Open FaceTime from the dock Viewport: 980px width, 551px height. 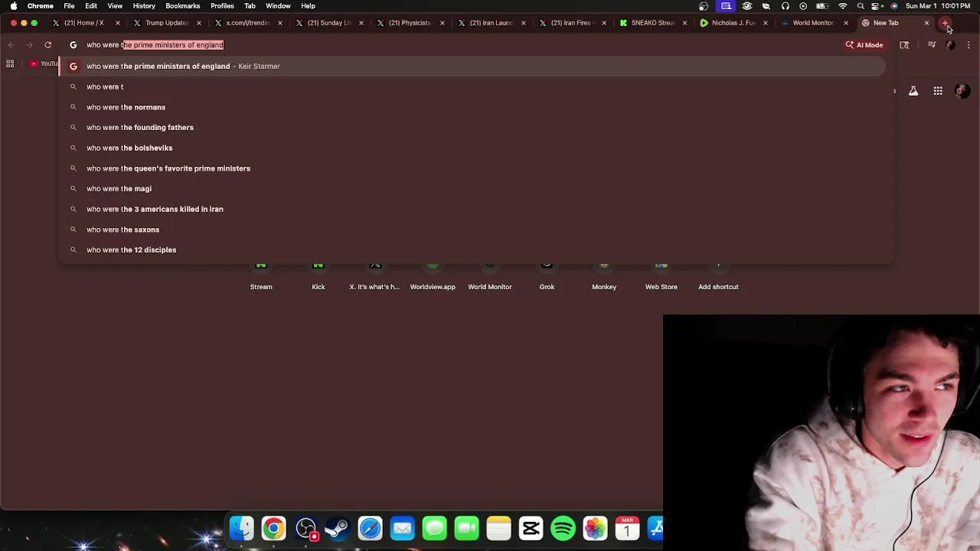(x=466, y=528)
